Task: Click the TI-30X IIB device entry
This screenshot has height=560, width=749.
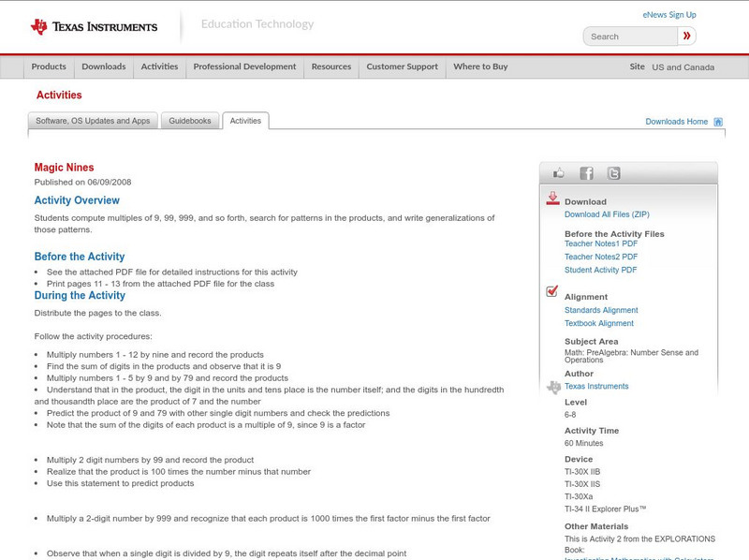Action: [582, 472]
